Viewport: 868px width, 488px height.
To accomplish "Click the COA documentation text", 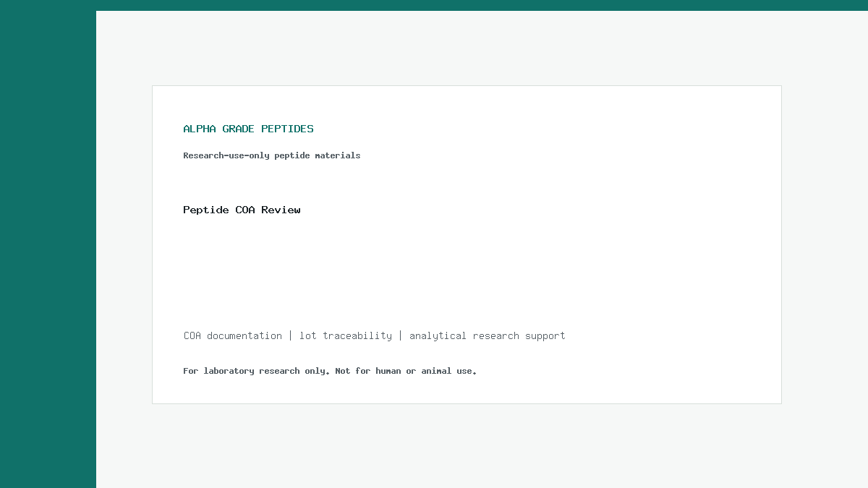I will click(x=233, y=335).
